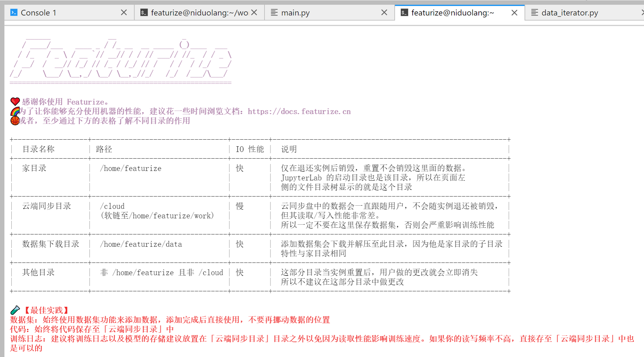Close the rightmost data_iterator.py tab
The image size is (644, 357).
643,13
